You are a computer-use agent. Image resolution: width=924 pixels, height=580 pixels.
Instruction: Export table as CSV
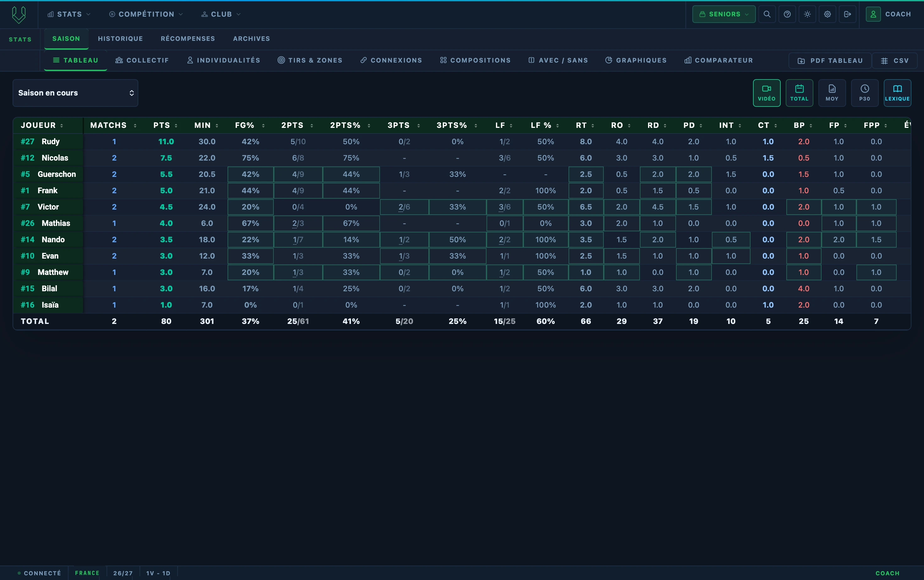click(894, 61)
